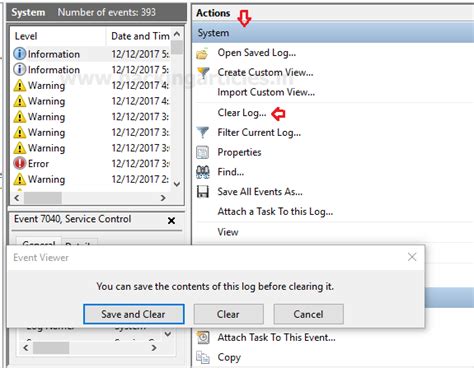Click the Create Custom View funnel icon
This screenshot has width=474, height=368.
pos(203,72)
